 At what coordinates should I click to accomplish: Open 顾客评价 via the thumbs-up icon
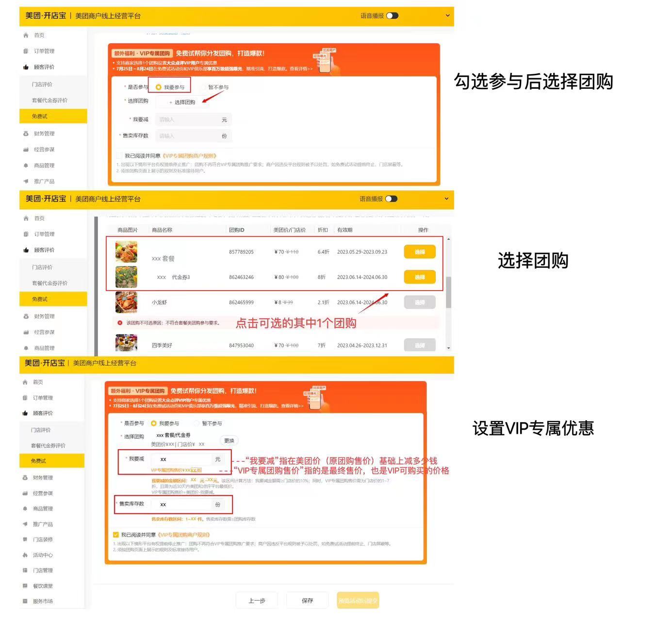coord(25,67)
